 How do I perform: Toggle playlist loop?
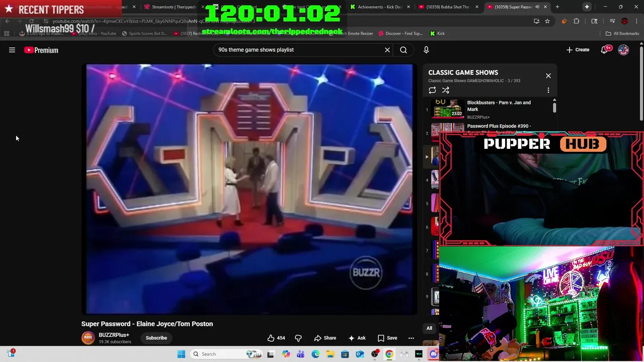pos(432,90)
